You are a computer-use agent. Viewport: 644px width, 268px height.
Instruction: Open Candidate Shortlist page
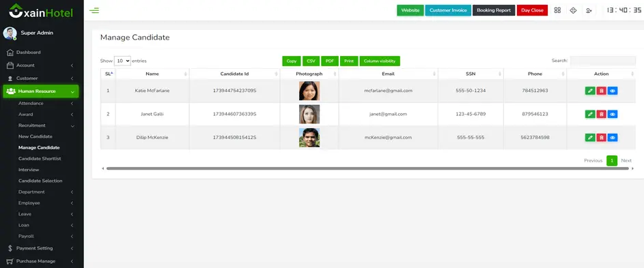(40, 159)
